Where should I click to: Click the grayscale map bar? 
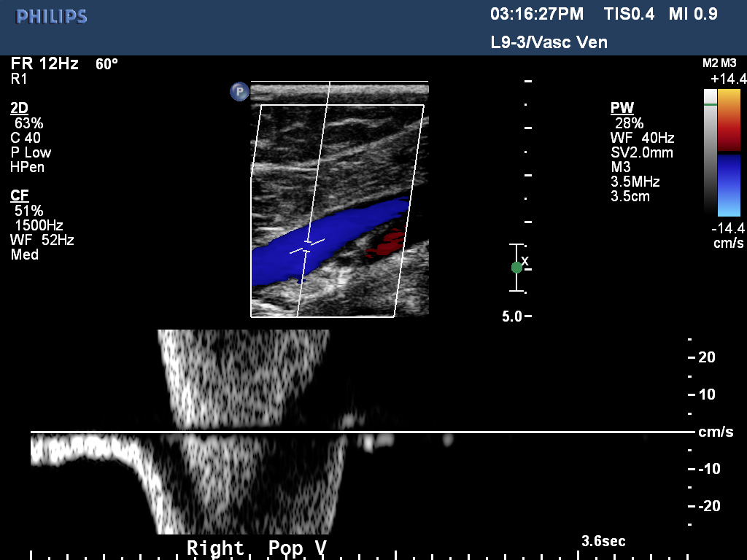[x=710, y=153]
